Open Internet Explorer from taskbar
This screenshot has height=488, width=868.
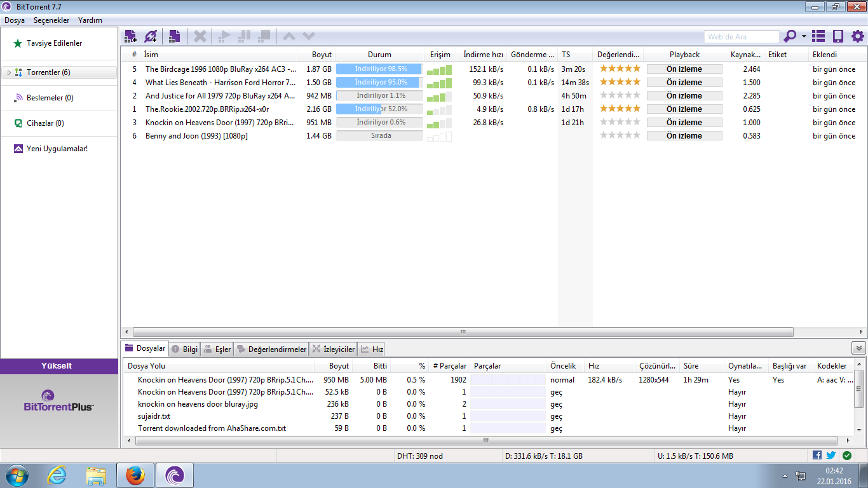coord(57,475)
